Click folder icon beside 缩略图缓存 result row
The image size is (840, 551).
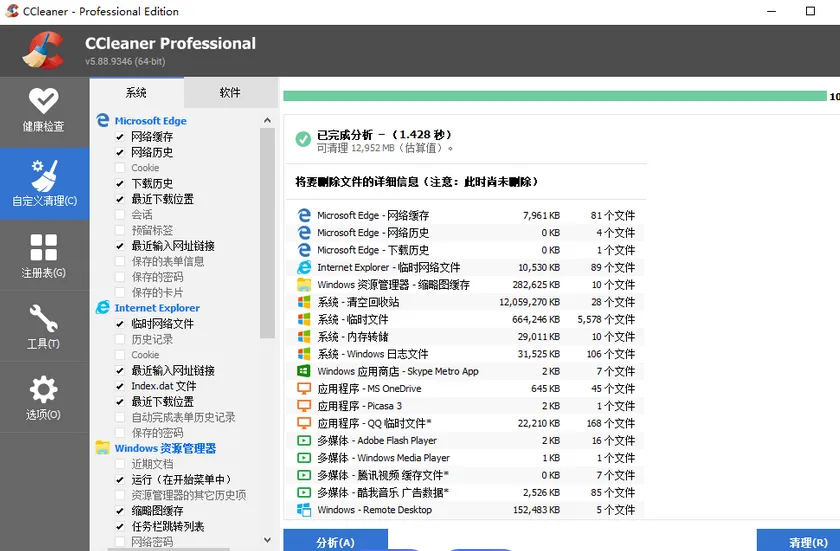coord(304,284)
